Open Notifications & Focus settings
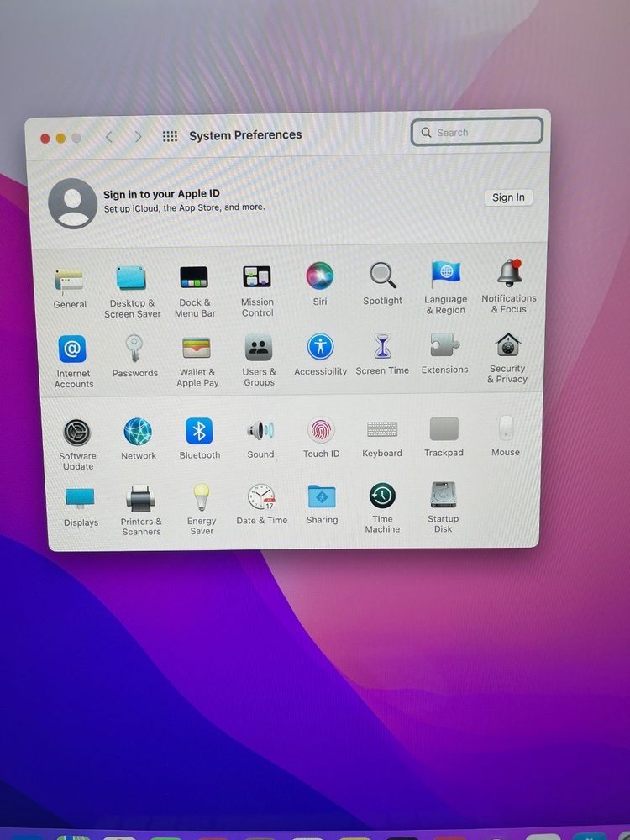The width and height of the screenshot is (630, 840). pos(509,274)
